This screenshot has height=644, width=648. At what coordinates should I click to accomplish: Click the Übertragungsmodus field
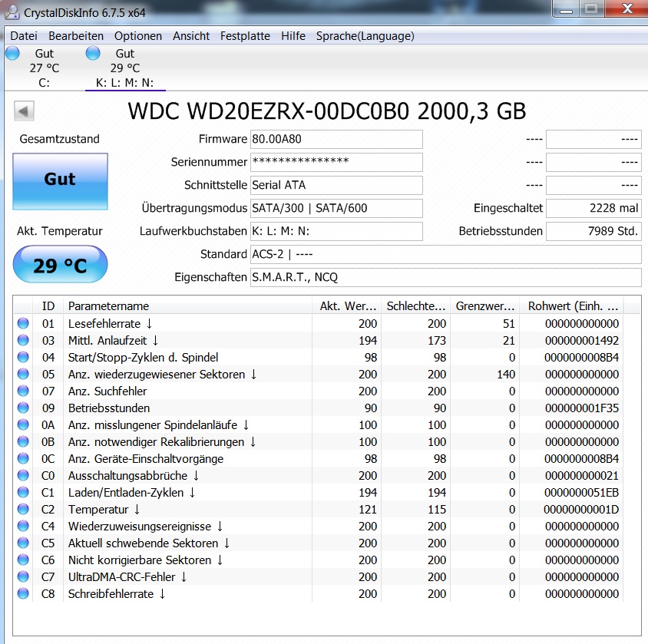pos(336,208)
